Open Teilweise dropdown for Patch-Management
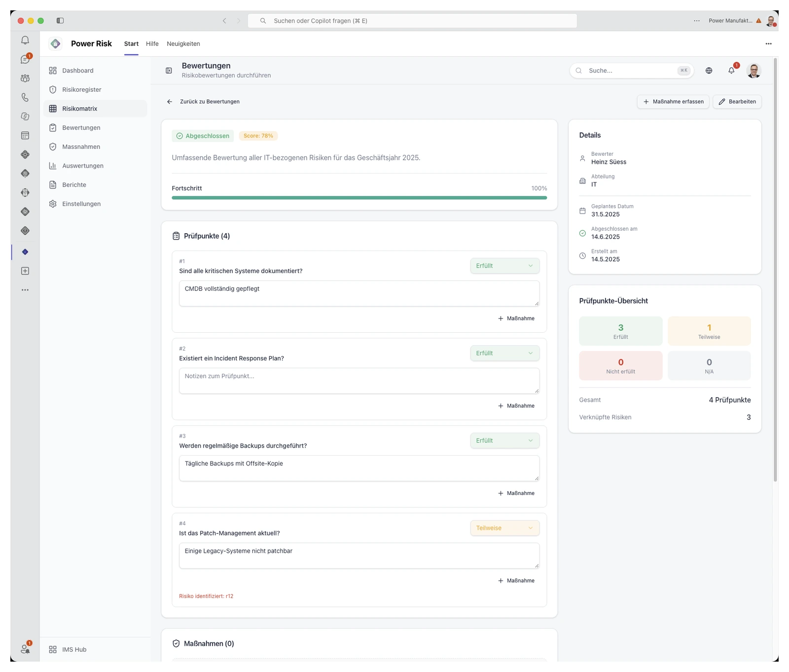 (x=504, y=528)
